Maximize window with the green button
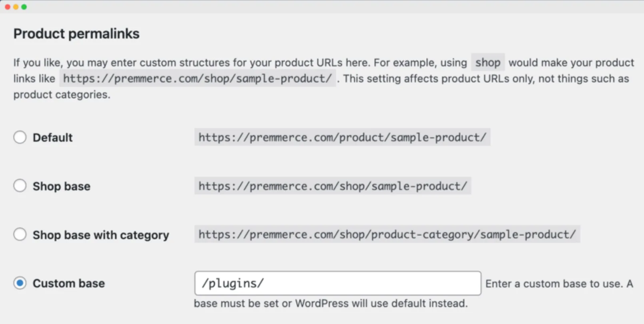The width and height of the screenshot is (644, 324). click(24, 7)
